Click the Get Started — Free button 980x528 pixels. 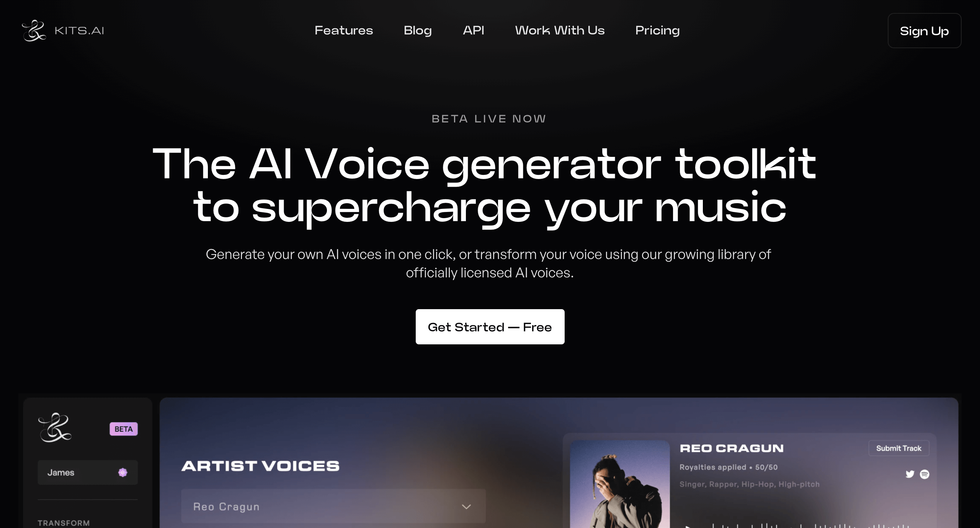coord(490,326)
